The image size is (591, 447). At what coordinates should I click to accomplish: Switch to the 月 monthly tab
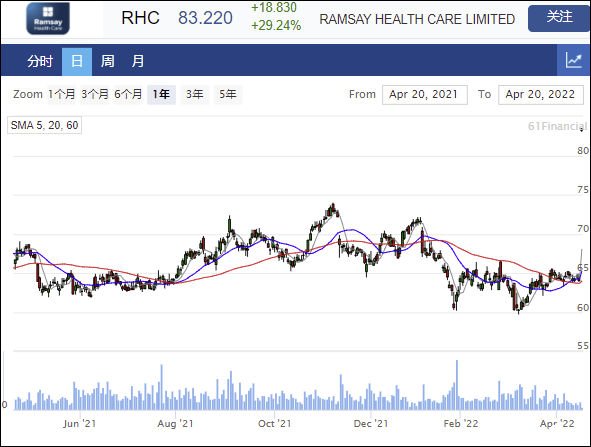(138, 61)
